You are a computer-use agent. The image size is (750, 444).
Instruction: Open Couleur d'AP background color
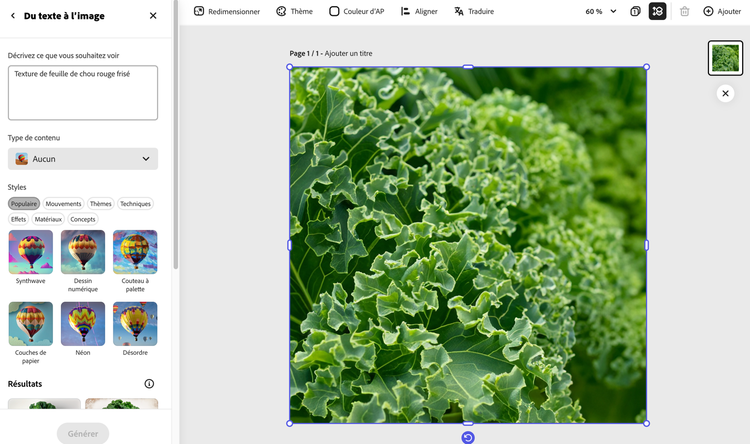(356, 11)
